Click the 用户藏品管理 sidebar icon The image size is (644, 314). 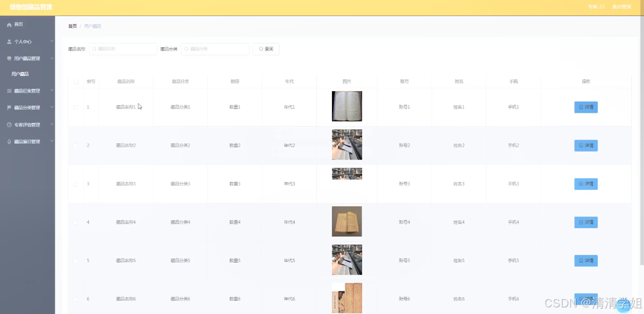tap(8, 58)
